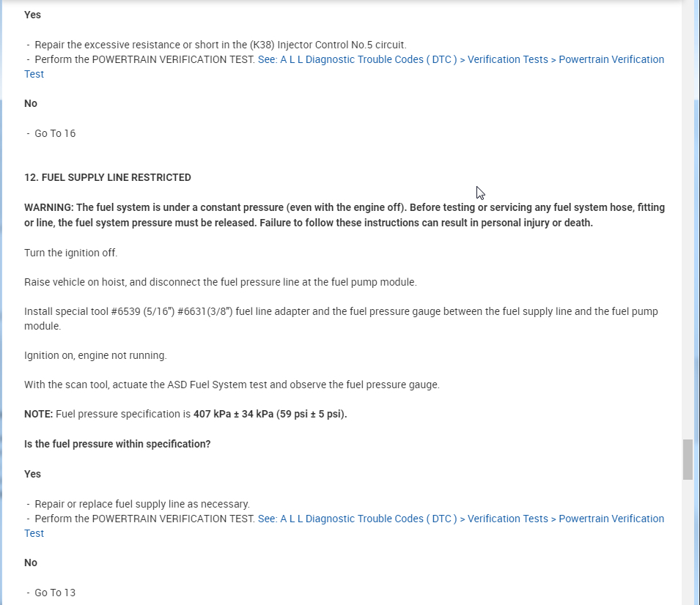Viewport: 700px width, 605px height.
Task: Click the "No" label above "Go To 16"
Action: point(31,103)
